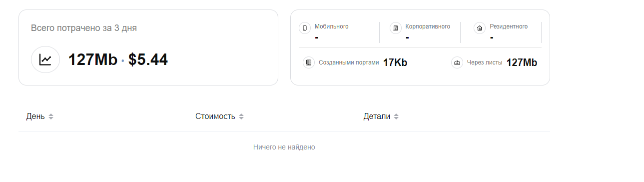
Task: Click the $5.44 total cost value
Action: coord(148,59)
